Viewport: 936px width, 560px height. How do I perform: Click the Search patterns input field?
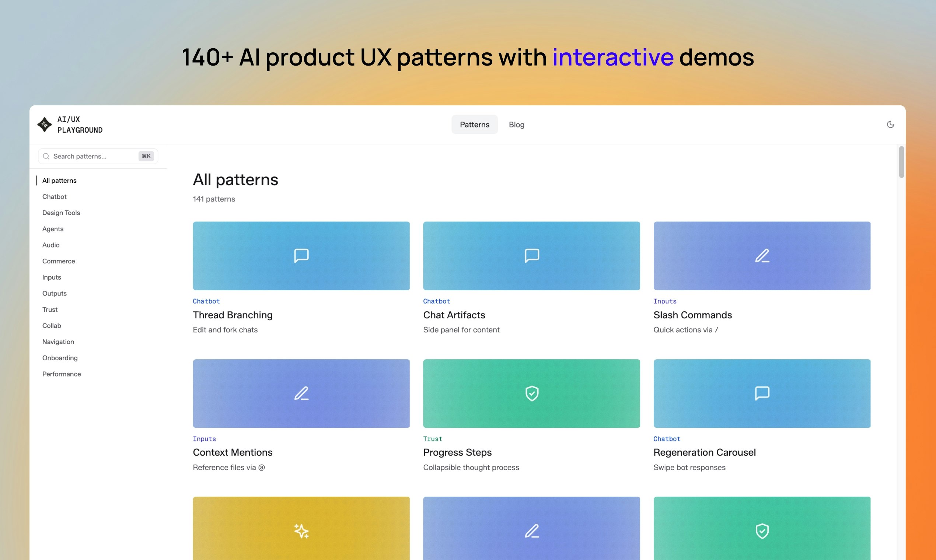coord(91,156)
